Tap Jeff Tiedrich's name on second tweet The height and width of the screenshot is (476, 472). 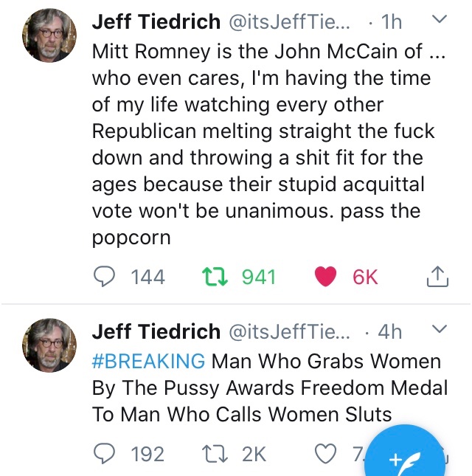click(156, 332)
